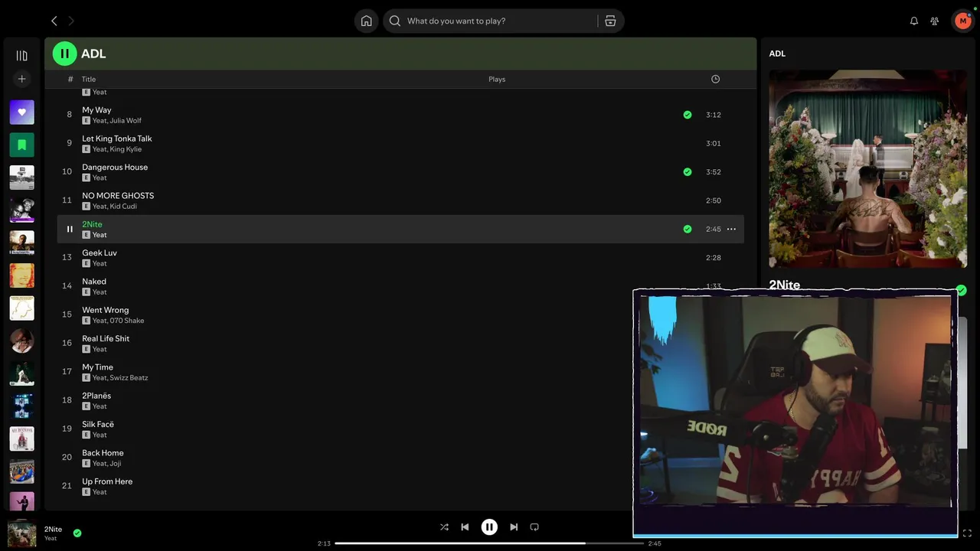Toggle shuffle playback
Screen dimensions: 980x551
[444, 527]
